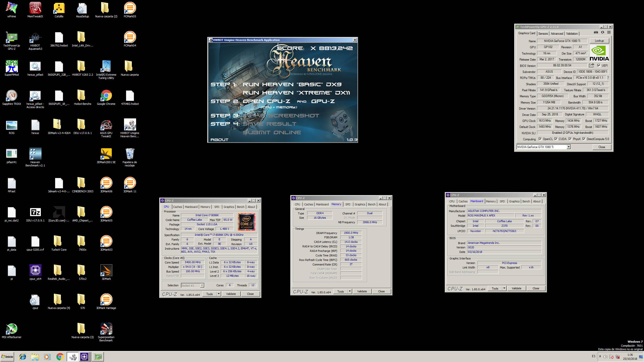Toggle the DirectCompute 5.0 checkbox

tap(584, 139)
